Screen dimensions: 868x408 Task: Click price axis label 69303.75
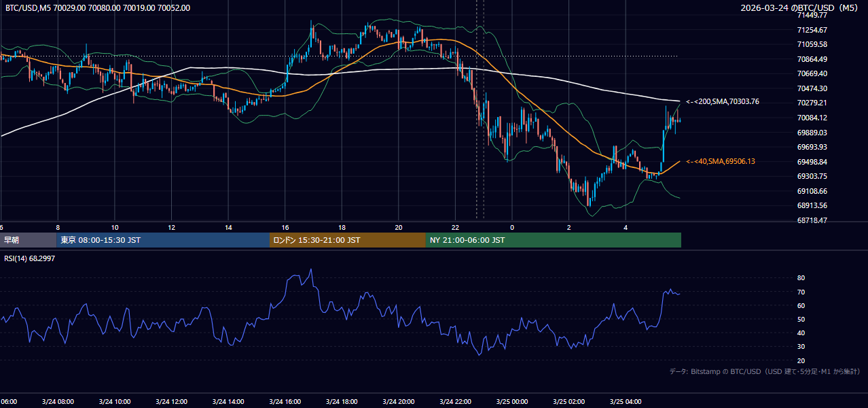point(812,176)
